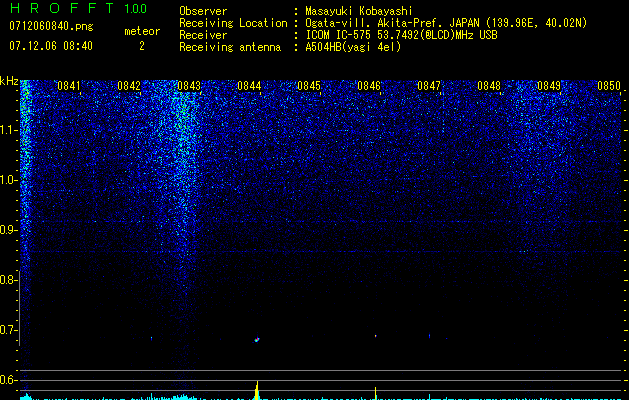This screenshot has height=400, width=629.
Task: Click the bright meteor echo dot at 0844
Action: point(257,340)
